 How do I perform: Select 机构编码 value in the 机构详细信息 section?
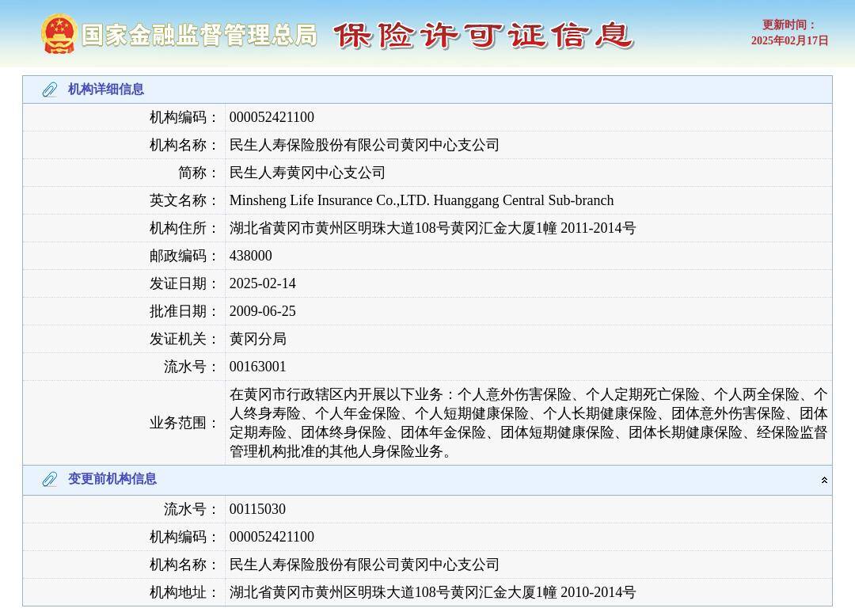[x=272, y=117]
